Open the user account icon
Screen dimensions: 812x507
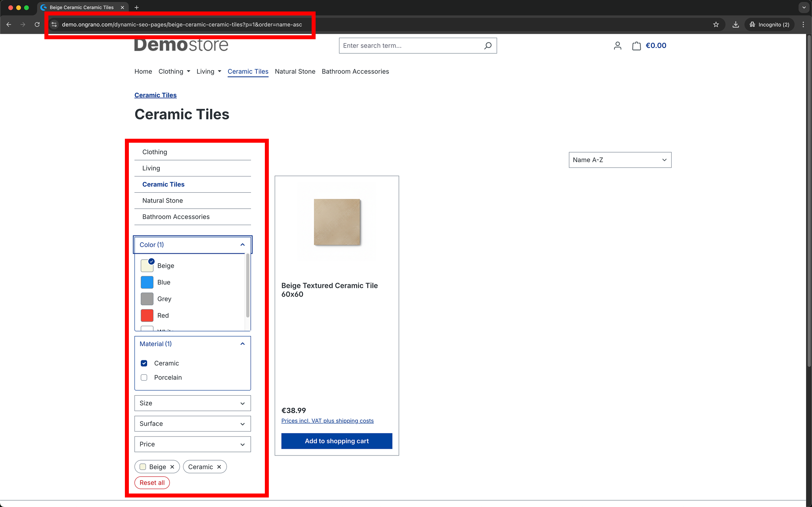[x=617, y=46]
